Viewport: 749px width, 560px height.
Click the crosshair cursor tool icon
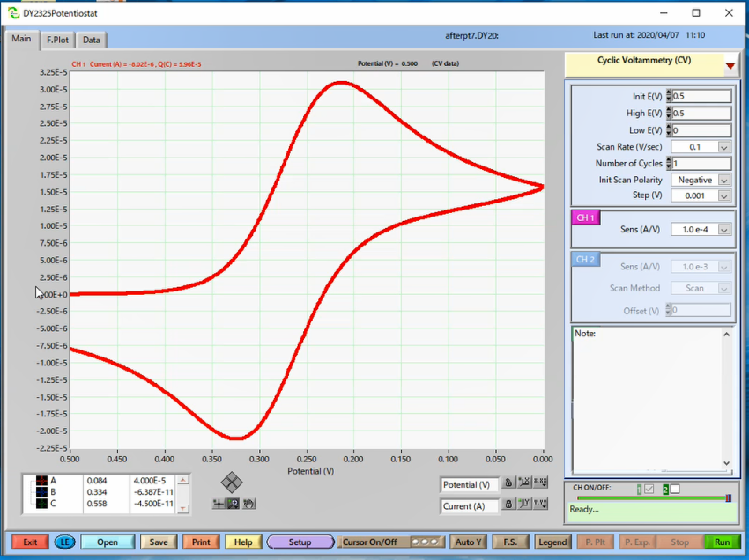(218, 504)
